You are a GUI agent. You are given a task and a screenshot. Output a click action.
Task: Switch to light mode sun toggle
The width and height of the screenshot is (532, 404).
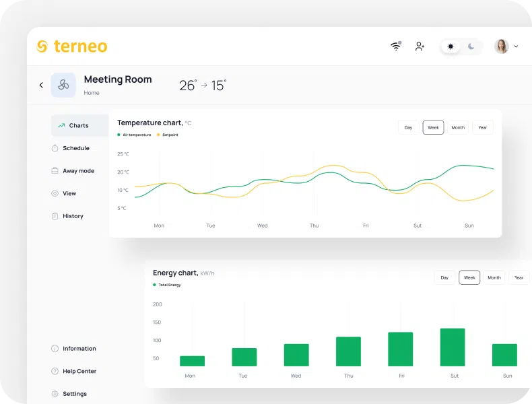click(x=451, y=46)
